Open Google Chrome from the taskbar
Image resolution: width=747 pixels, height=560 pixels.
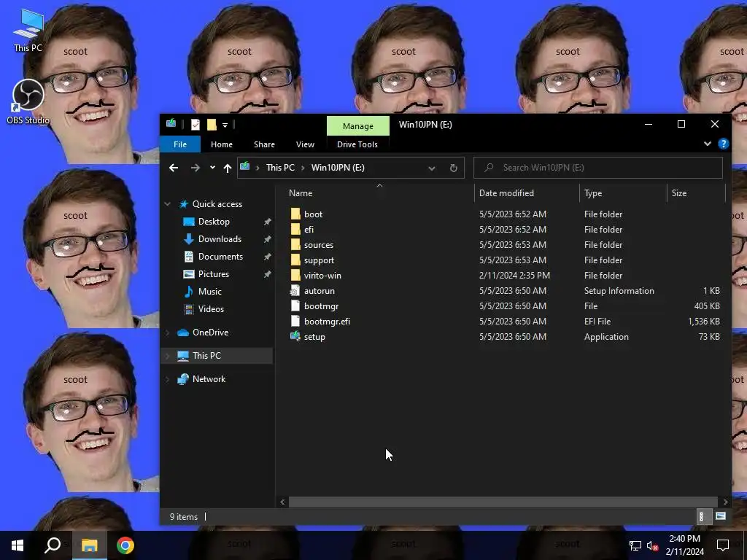tap(125, 545)
